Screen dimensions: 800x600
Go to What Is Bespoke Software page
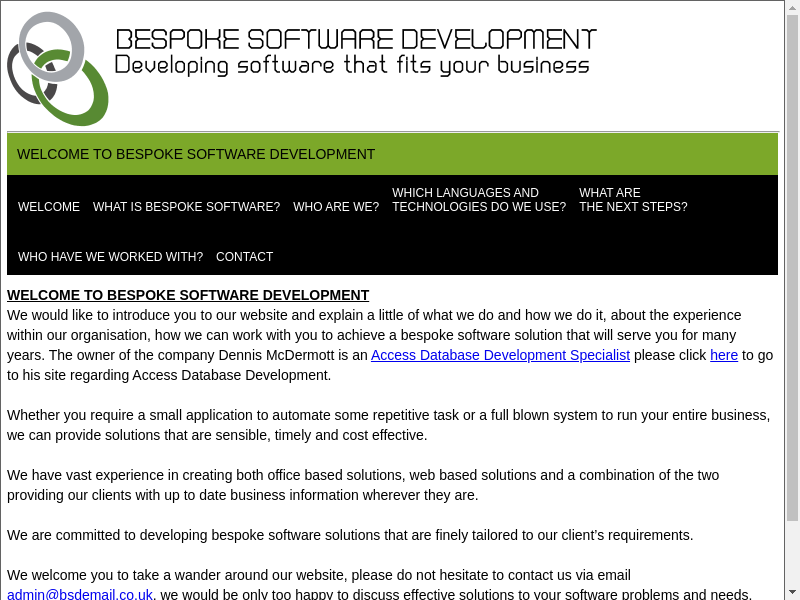(186, 207)
